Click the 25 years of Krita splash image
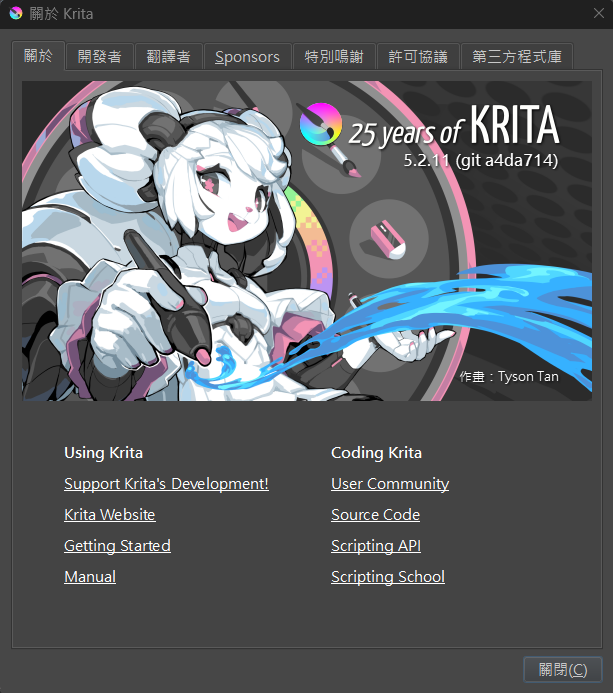The height and width of the screenshot is (693, 613). [307, 241]
